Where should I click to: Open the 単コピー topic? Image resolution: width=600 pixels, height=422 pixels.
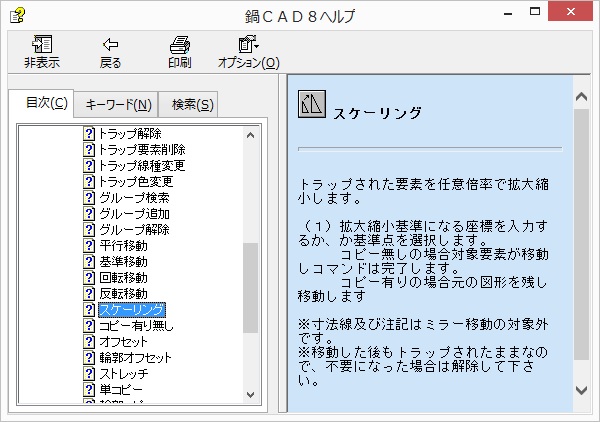(x=121, y=389)
